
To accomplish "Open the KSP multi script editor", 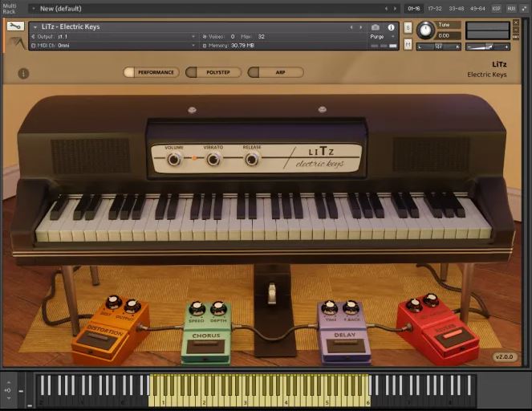I will 496,9.
